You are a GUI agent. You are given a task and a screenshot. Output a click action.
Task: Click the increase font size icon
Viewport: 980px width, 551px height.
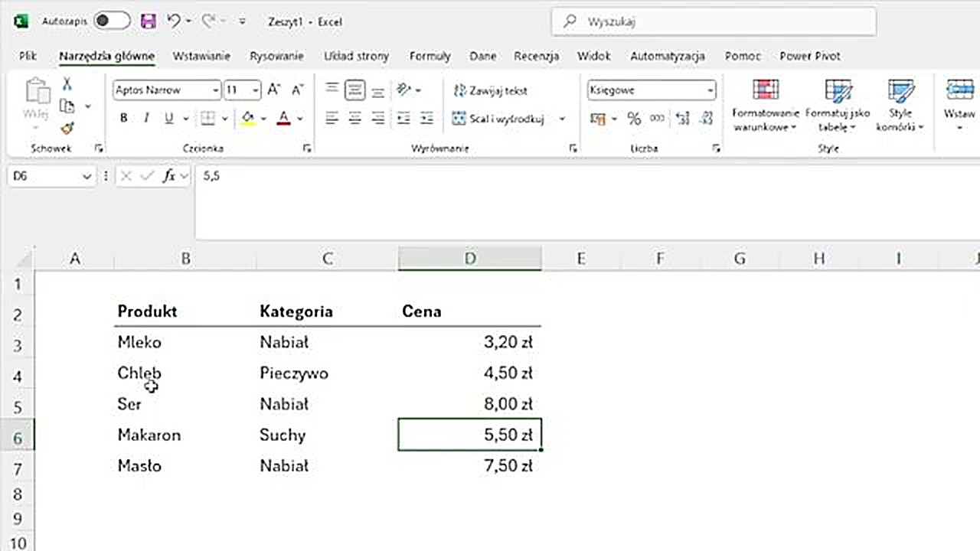tap(273, 90)
